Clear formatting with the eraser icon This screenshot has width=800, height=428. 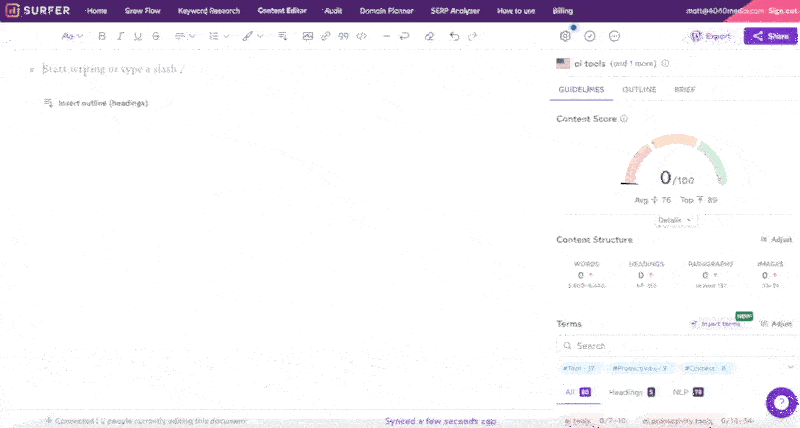coord(429,36)
